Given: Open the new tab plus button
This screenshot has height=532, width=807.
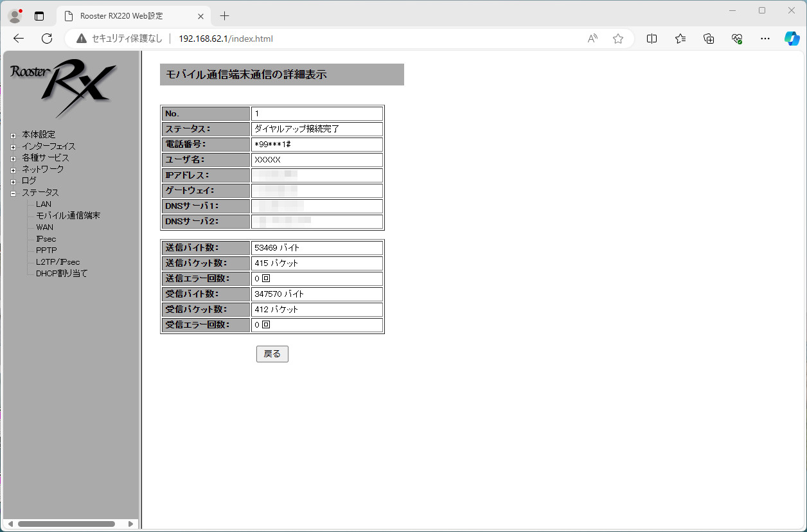Looking at the screenshot, I should (x=224, y=15).
